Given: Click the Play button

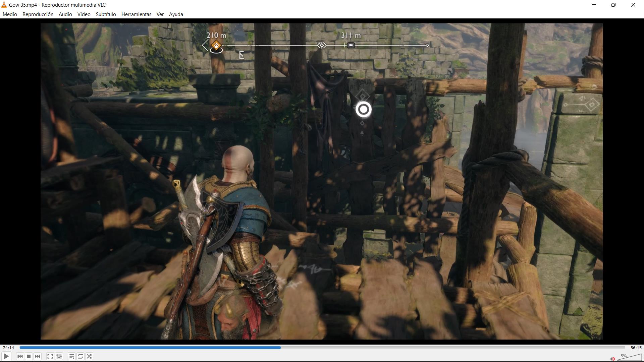Looking at the screenshot, I should 6,356.
